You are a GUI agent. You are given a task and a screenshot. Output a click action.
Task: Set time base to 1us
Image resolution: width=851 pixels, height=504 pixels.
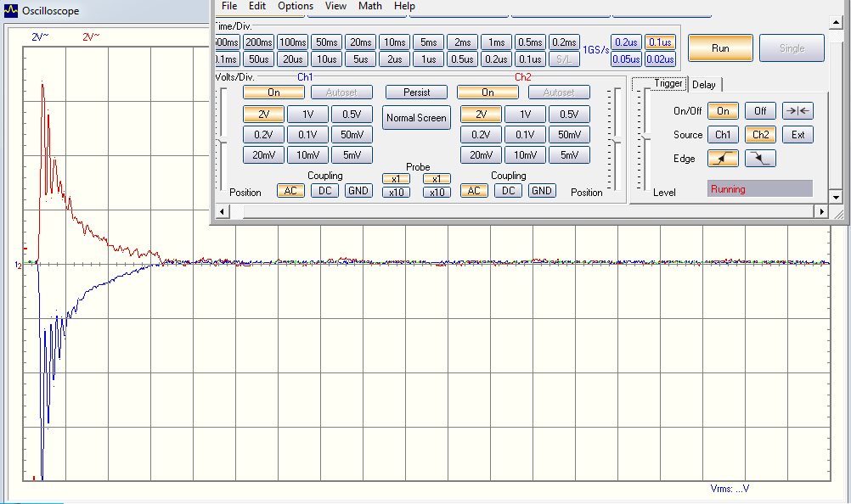428,59
